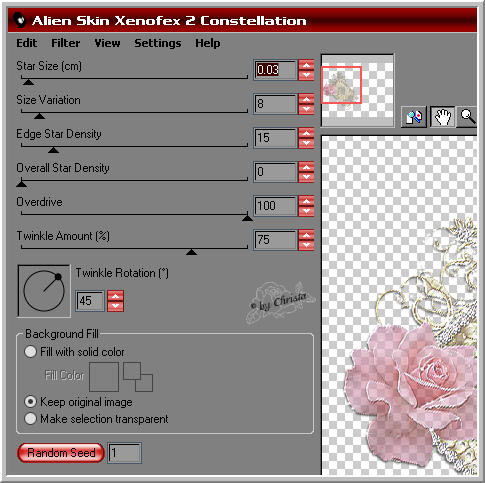Click the Overall Star Density slider handle

click(22, 183)
